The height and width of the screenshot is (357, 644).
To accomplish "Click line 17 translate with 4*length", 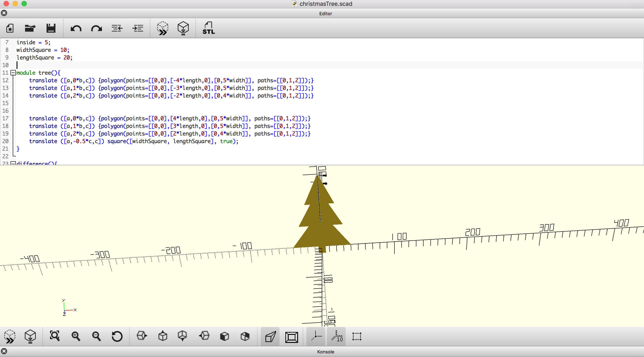I will [170, 119].
